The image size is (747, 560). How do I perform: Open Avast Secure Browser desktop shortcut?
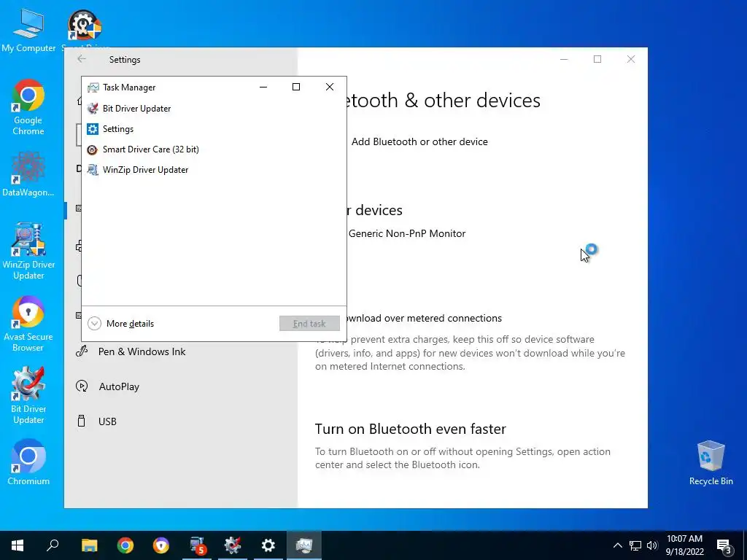tap(28, 324)
